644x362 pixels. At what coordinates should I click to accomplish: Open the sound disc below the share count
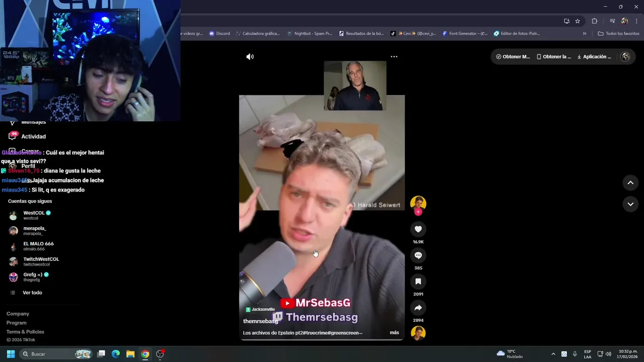pyautogui.click(x=418, y=333)
